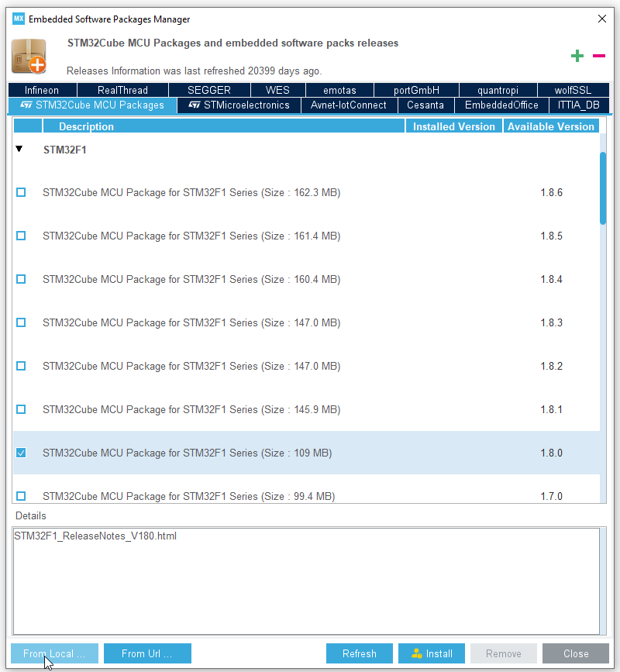Click the package box icon with orange plus
The image size is (620, 672).
coord(29,56)
